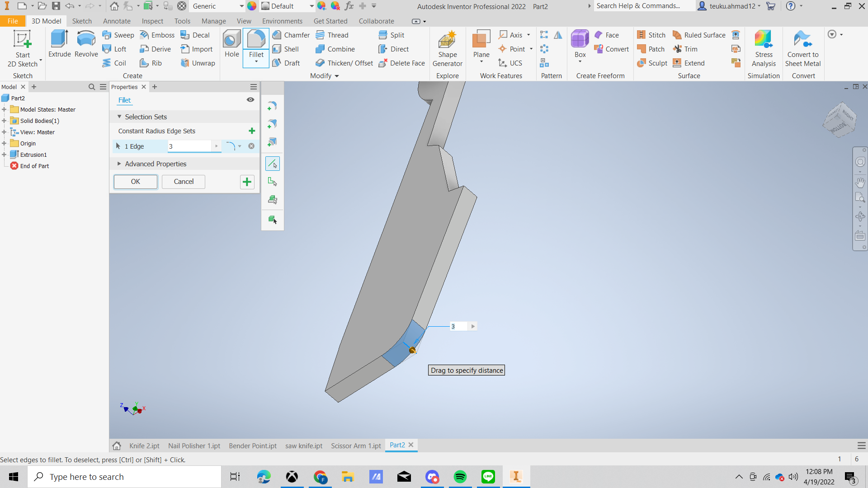Screen dimensions: 868x488
Task: Open the Fillet type dropdown arrow
Action: [x=240, y=146]
